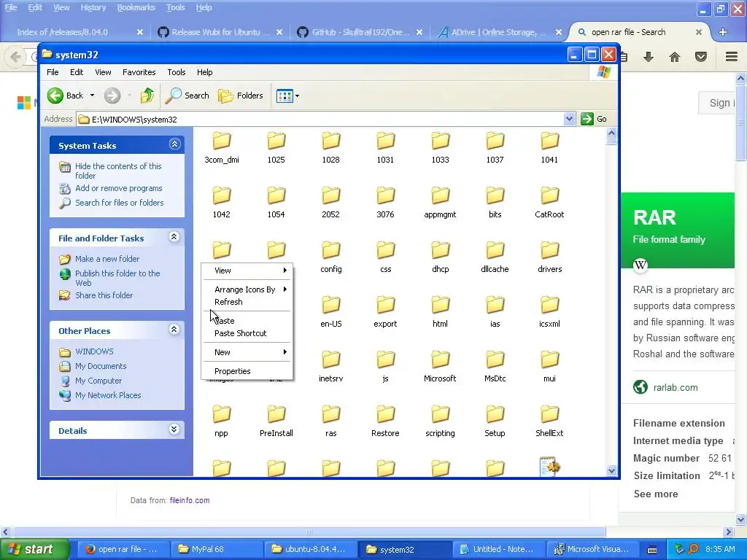Click the Windows start button
747x560 pixels.
[x=34, y=549]
